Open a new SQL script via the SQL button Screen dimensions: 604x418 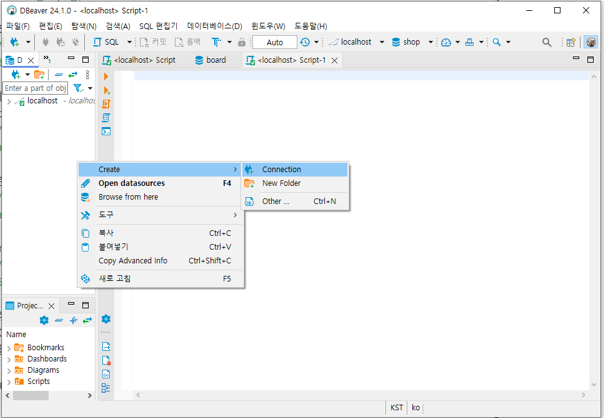(x=106, y=42)
